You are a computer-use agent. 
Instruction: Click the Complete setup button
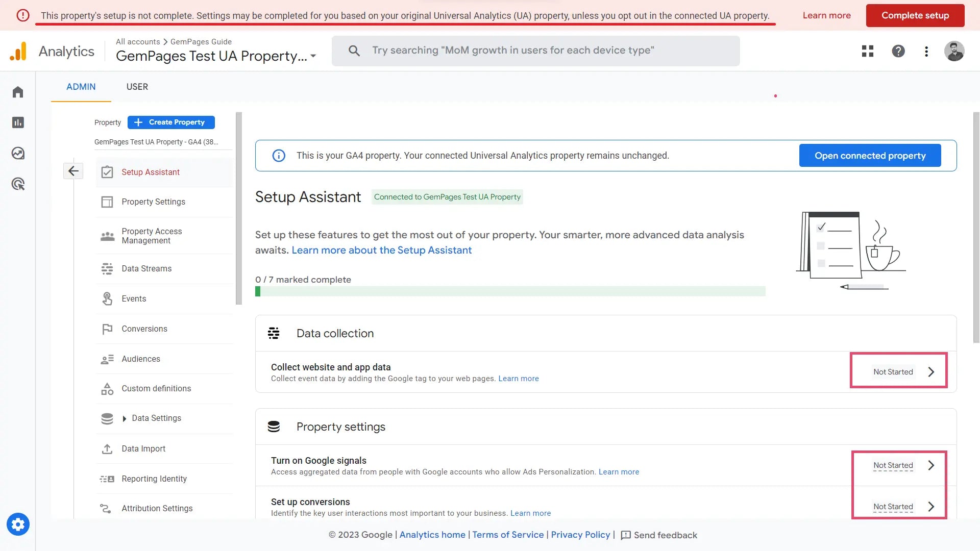coord(915,15)
